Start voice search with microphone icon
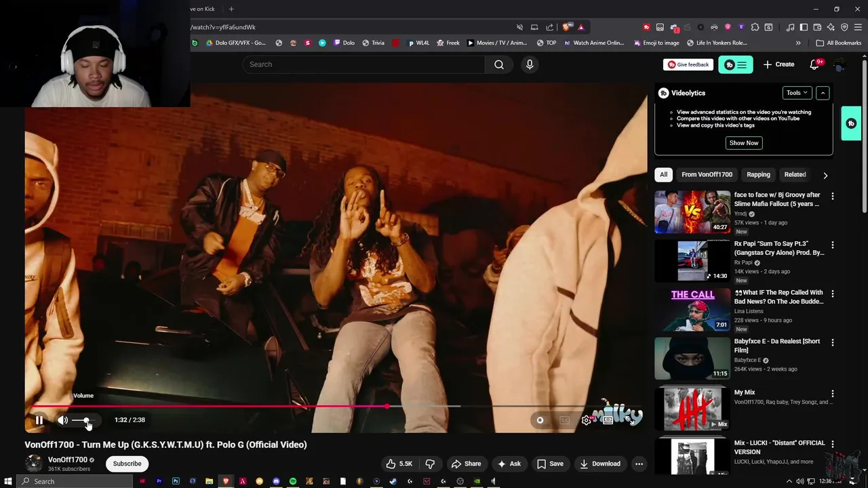This screenshot has height=488, width=868. pos(530,64)
